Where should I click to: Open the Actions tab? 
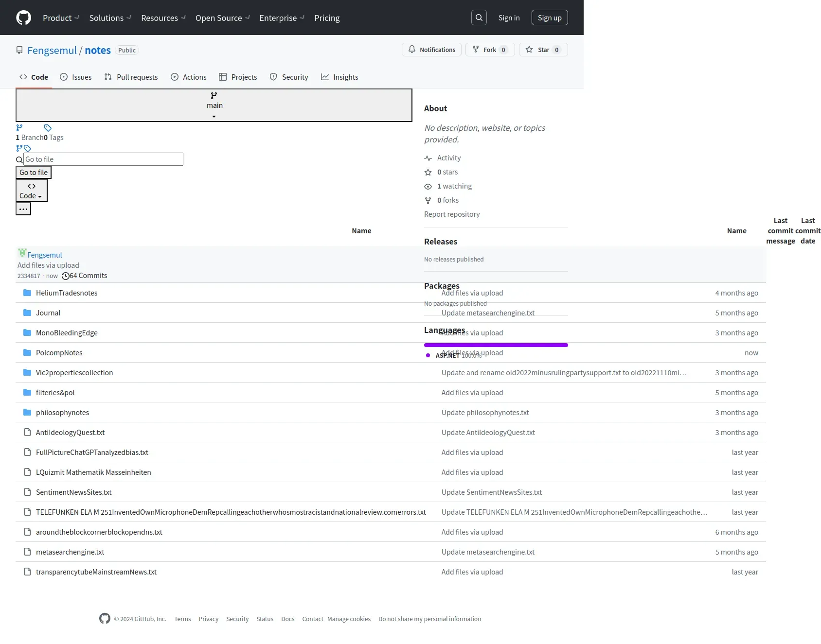(x=189, y=77)
